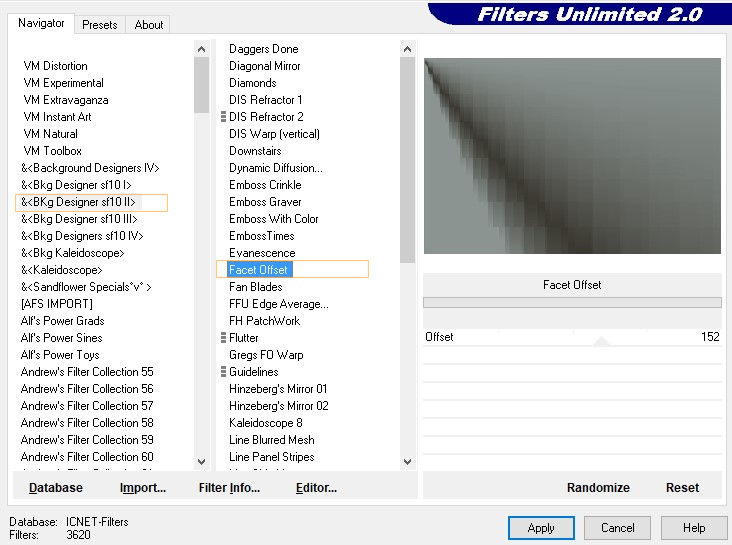Select the Navigator tab
Screen dimensions: 732x545
click(41, 23)
